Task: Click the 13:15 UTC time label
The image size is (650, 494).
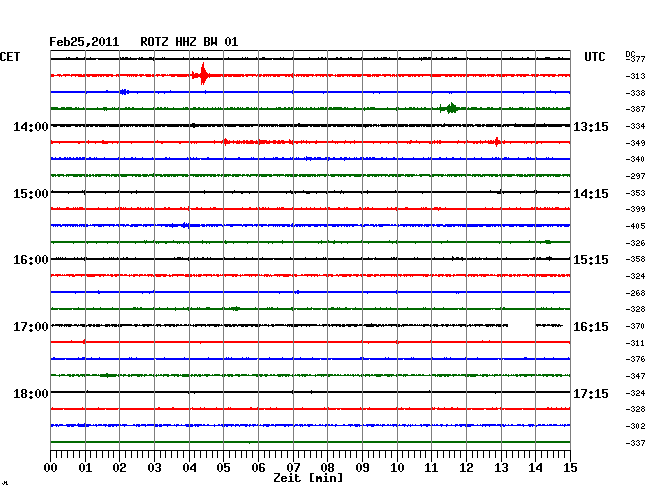Action: tap(591, 127)
